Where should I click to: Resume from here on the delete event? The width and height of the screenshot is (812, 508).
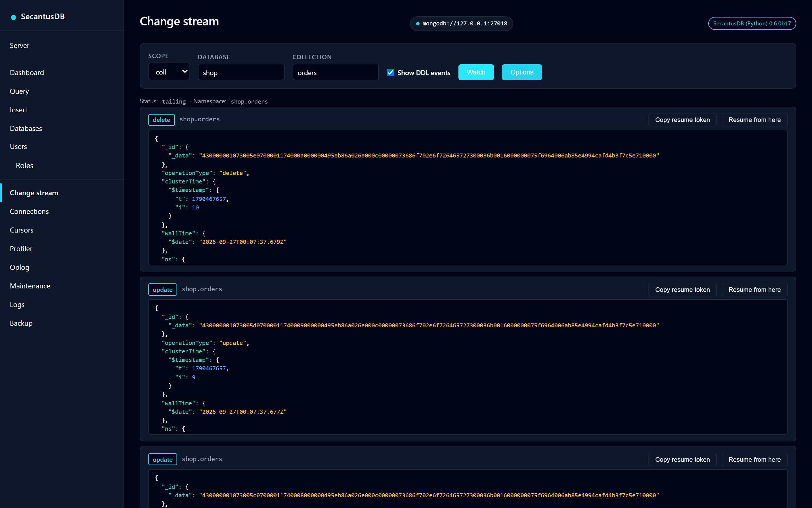(754, 120)
